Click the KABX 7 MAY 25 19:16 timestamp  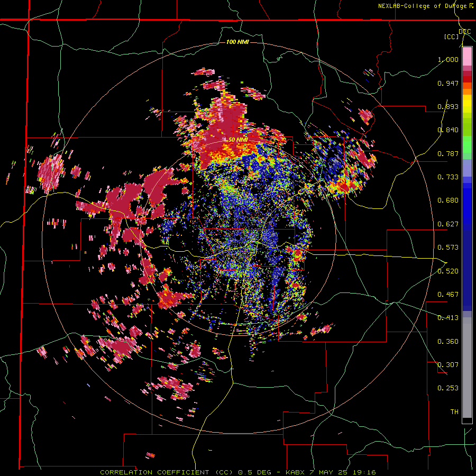[x=331, y=472]
